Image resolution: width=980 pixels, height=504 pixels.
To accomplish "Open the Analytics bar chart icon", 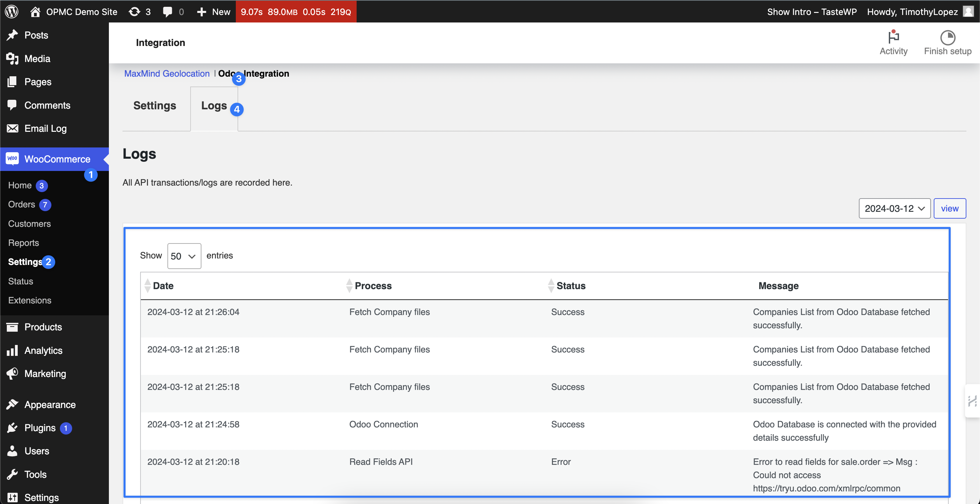I will 12,350.
